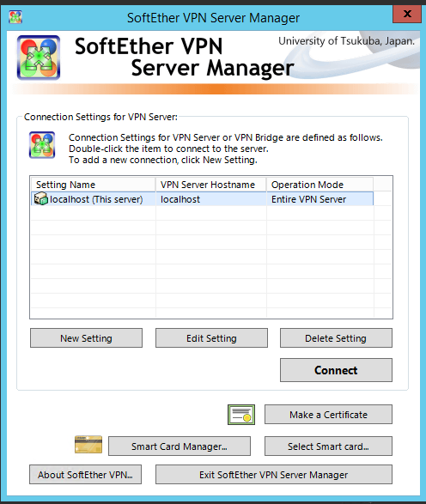Sort by Operation Mode column header
This screenshot has height=504, width=426.
(x=319, y=185)
